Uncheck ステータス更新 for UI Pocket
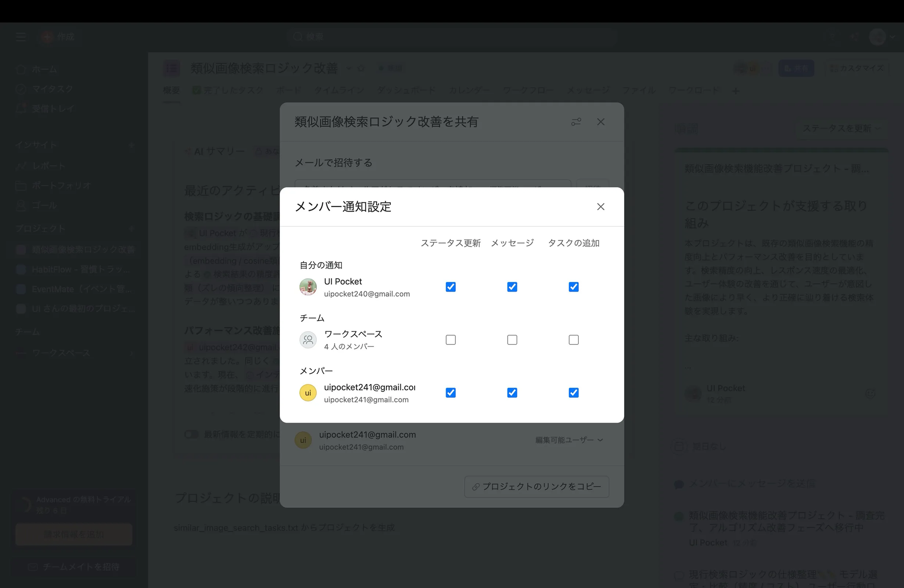Screen dimensions: 904x588 (451, 287)
